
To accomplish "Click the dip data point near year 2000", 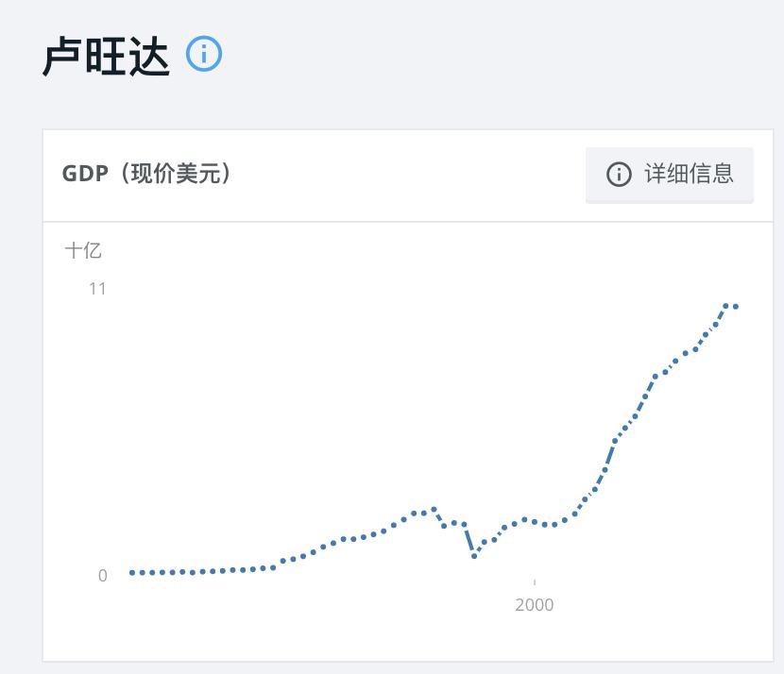I will point(474,557).
